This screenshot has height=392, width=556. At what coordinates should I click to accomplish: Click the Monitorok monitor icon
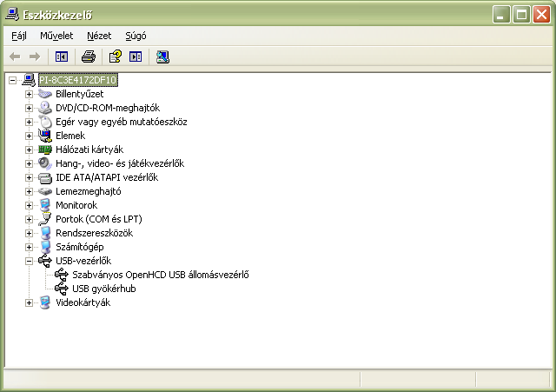pos(45,205)
